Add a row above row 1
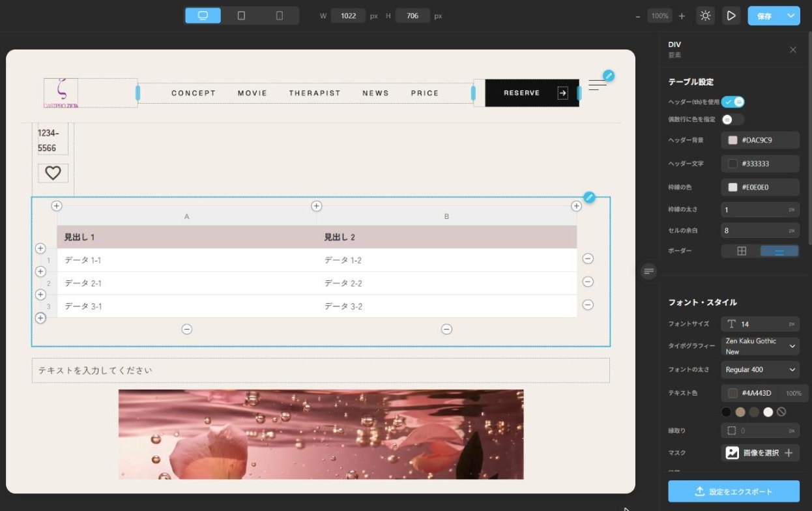 click(40, 248)
